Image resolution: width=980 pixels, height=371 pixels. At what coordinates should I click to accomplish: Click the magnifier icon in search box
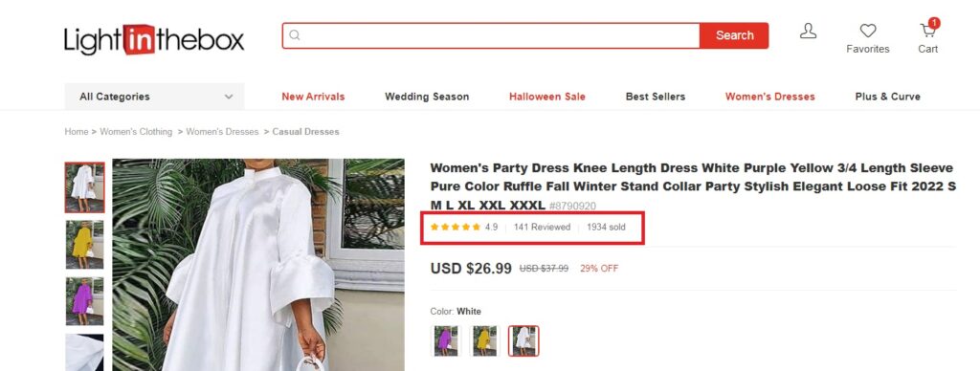(295, 35)
